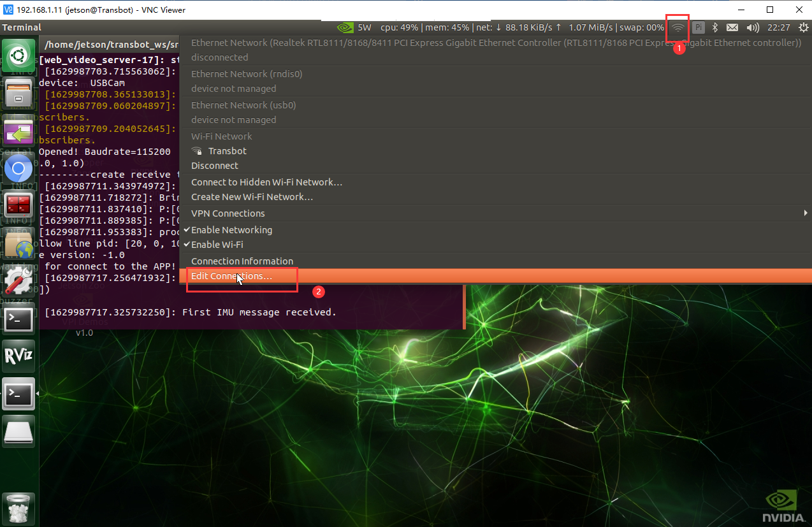
Task: Click 'device: USBCam' terminal line
Action: point(82,83)
